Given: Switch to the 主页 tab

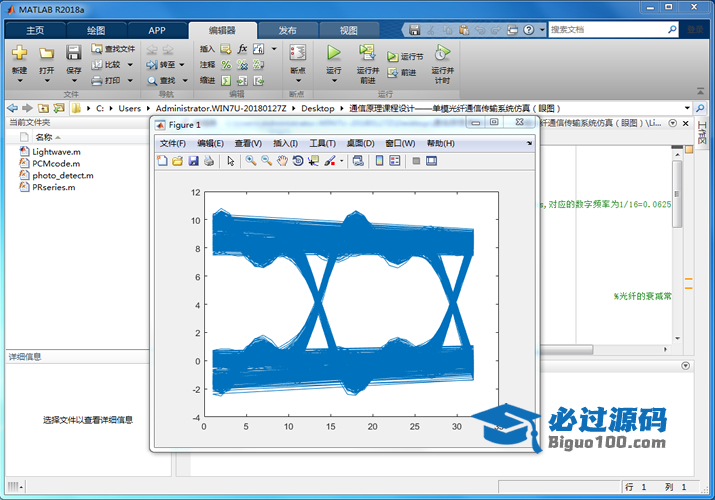Looking at the screenshot, I should pyautogui.click(x=35, y=31).
